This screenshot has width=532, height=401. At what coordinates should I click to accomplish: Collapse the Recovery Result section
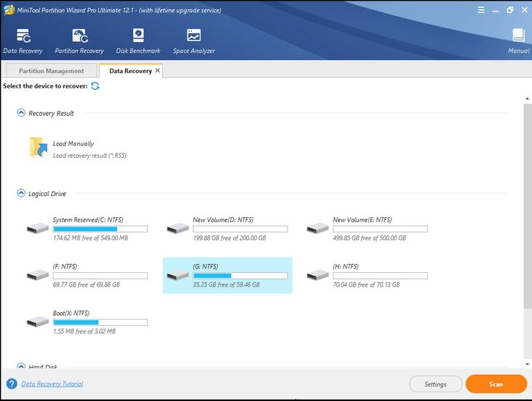(x=21, y=113)
